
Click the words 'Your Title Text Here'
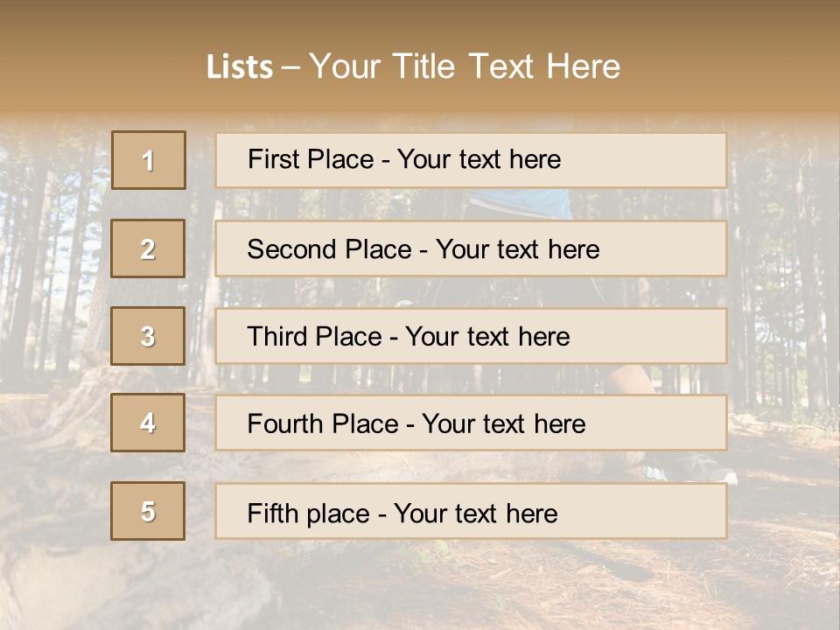click(465, 66)
